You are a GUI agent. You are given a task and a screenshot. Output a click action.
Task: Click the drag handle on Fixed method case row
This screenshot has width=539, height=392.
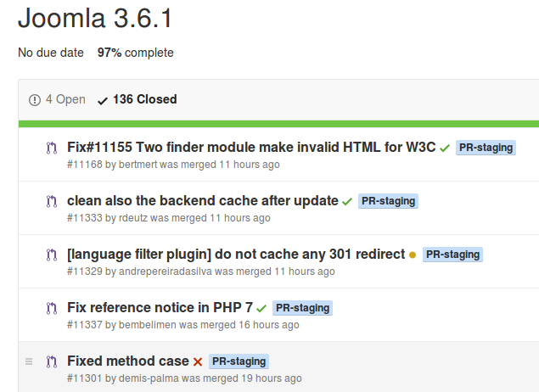click(29, 361)
